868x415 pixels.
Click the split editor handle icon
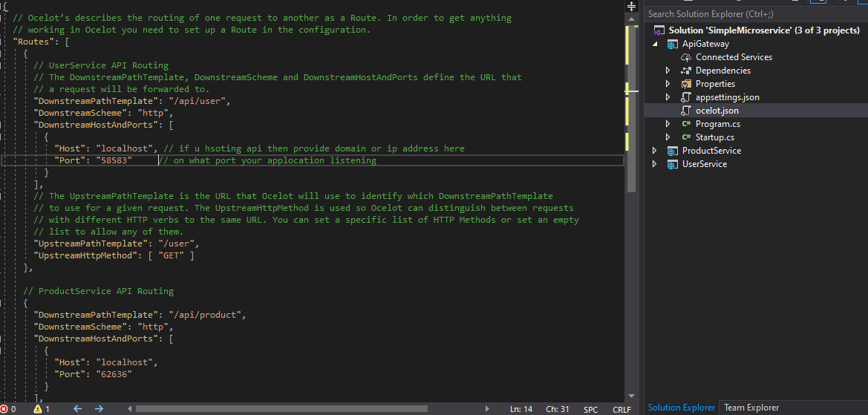(x=631, y=6)
